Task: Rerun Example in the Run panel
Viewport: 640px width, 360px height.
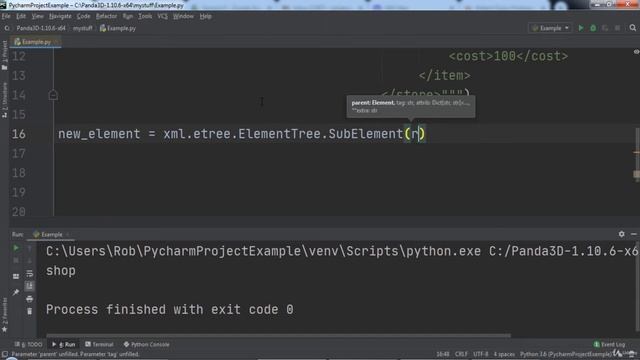Action: coord(16,248)
